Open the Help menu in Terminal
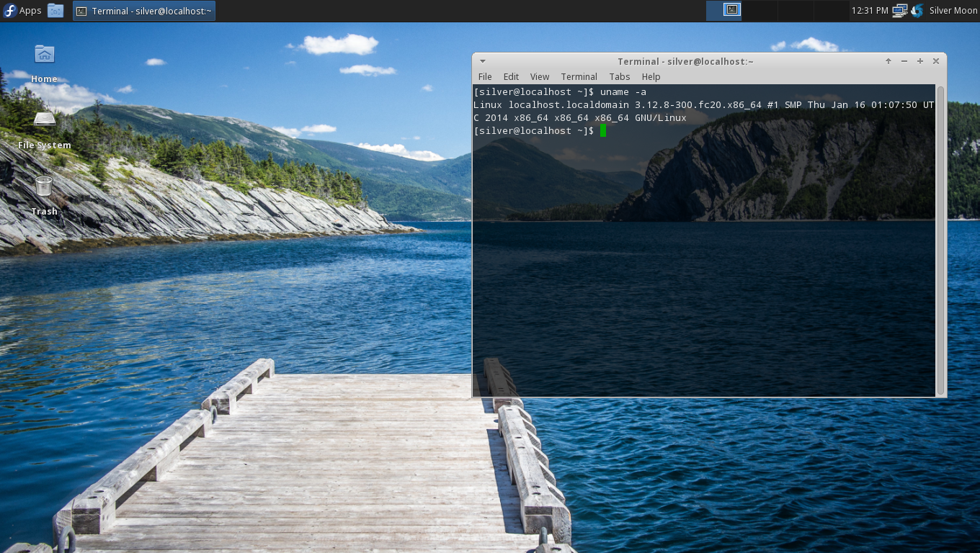 651,76
